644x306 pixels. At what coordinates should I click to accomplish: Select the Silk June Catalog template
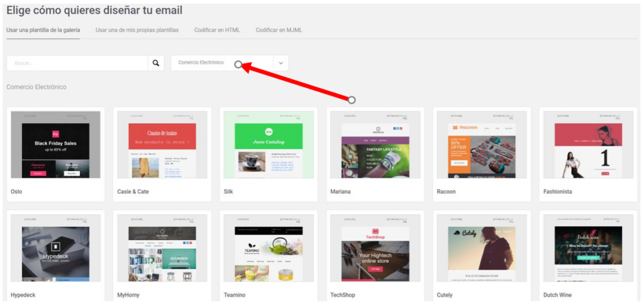(x=269, y=145)
